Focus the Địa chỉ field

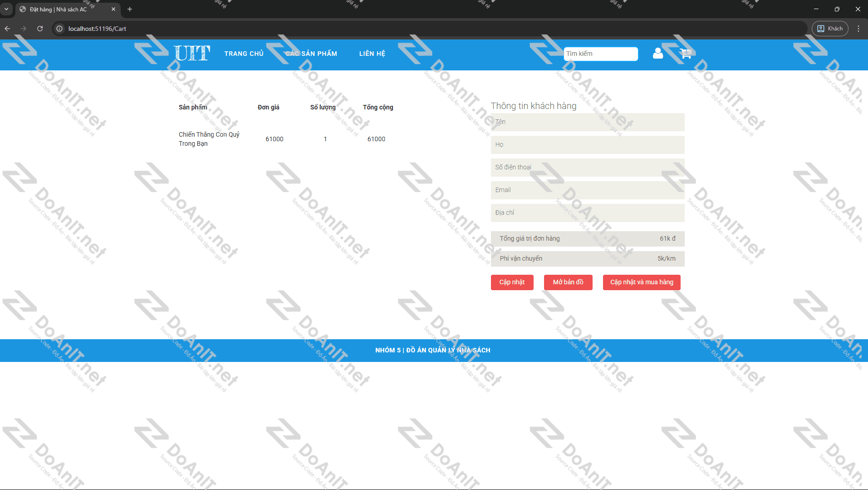588,213
